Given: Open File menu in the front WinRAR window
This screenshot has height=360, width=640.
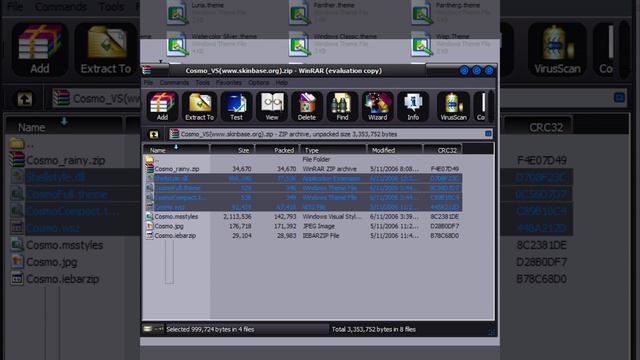Looking at the screenshot, I should click(148, 82).
